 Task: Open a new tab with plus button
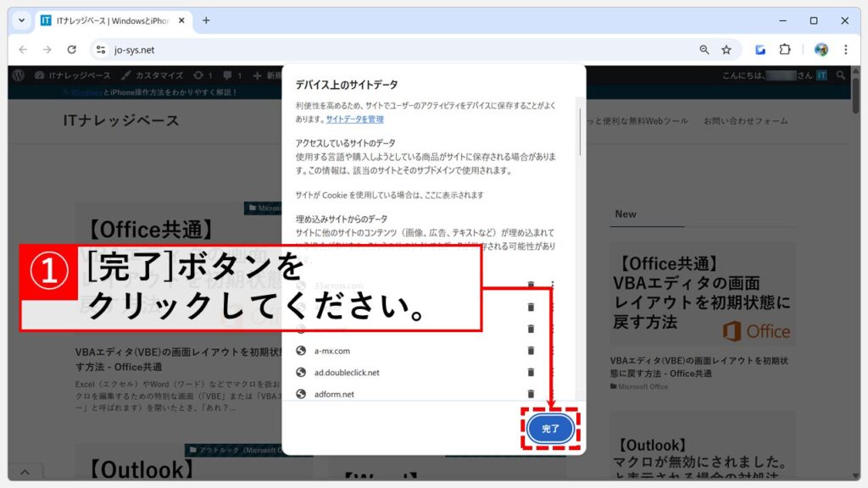(x=206, y=20)
